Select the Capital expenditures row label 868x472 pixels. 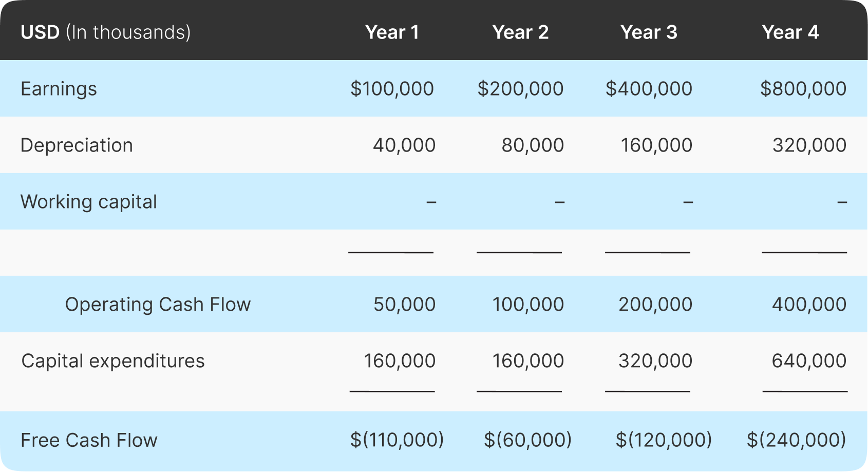coord(113,361)
